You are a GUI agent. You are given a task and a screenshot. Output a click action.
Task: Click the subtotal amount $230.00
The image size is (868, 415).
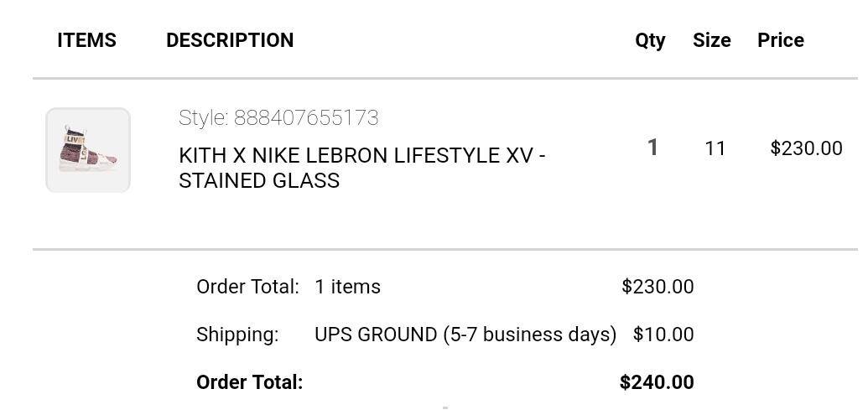pos(657,287)
